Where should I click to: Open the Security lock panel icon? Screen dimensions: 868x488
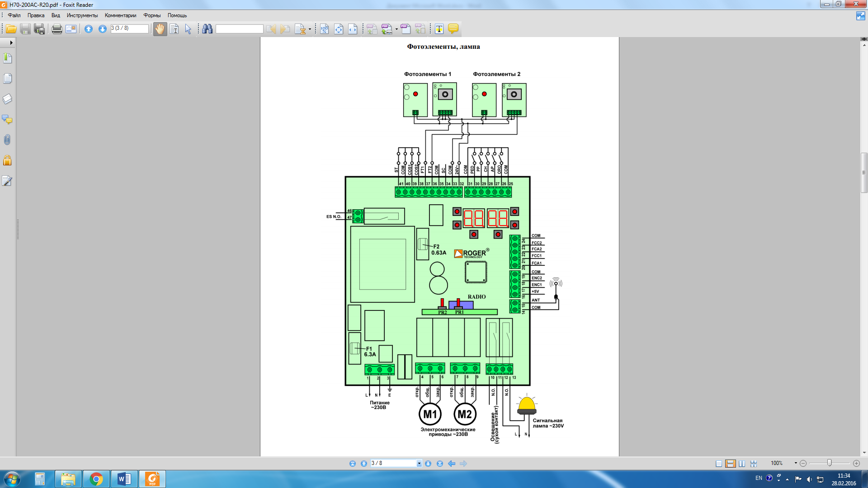tap(7, 160)
